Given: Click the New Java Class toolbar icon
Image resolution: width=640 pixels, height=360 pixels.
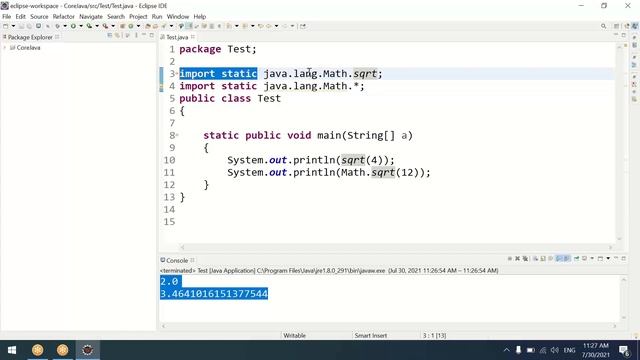Looking at the screenshot, I should (131, 26).
